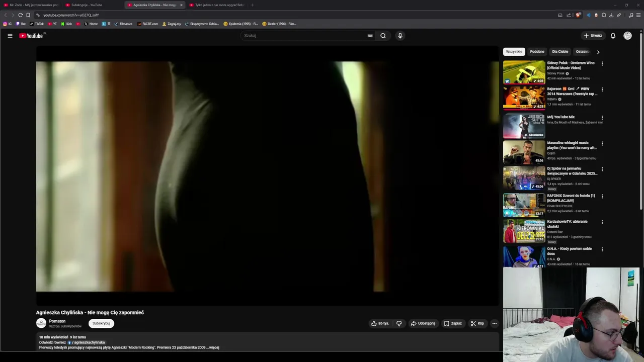
Task: Open the Utwórz create menu
Action: (x=593, y=36)
